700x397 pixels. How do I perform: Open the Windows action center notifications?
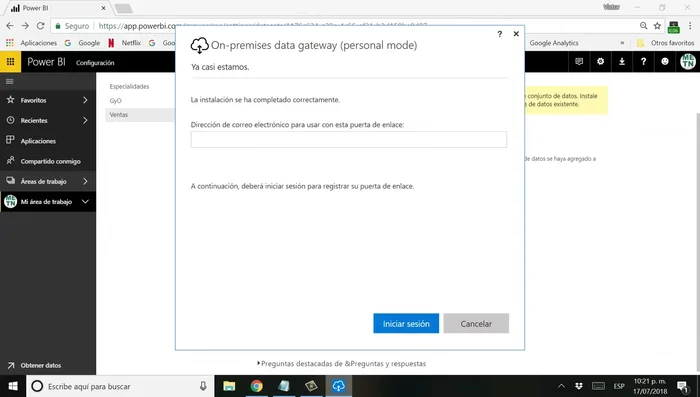[x=683, y=387]
